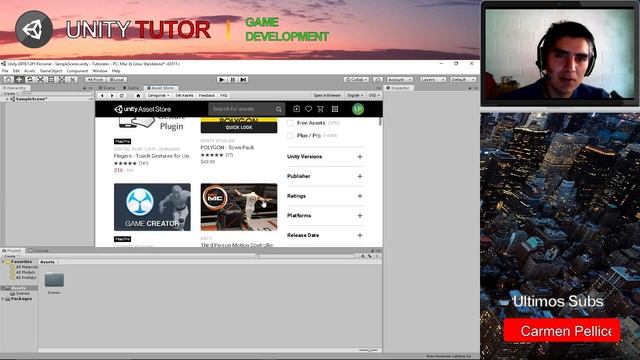Viewport: 640px width, 360px height.
Task: Select the combined Transform tool
Action: point(61,80)
